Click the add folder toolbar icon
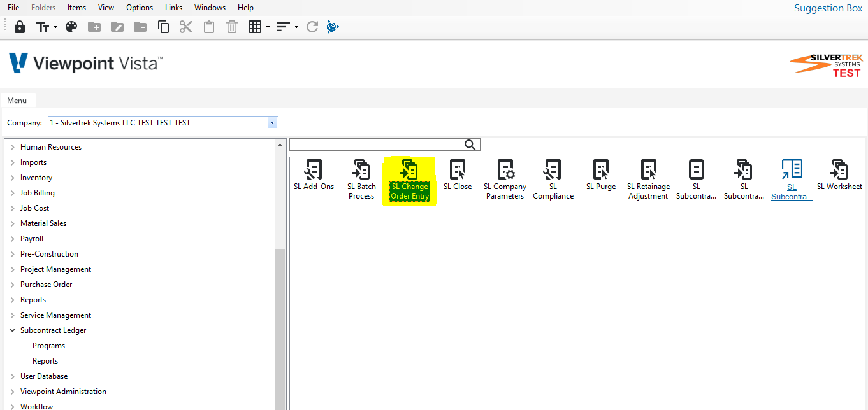The height and width of the screenshot is (410, 868). click(x=94, y=27)
